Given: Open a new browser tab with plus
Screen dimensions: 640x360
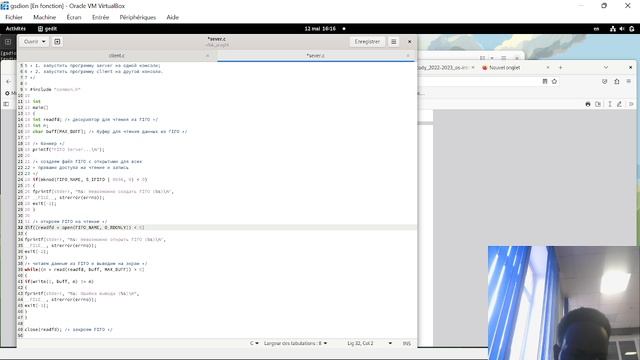Looking at the screenshot, I should 560,68.
